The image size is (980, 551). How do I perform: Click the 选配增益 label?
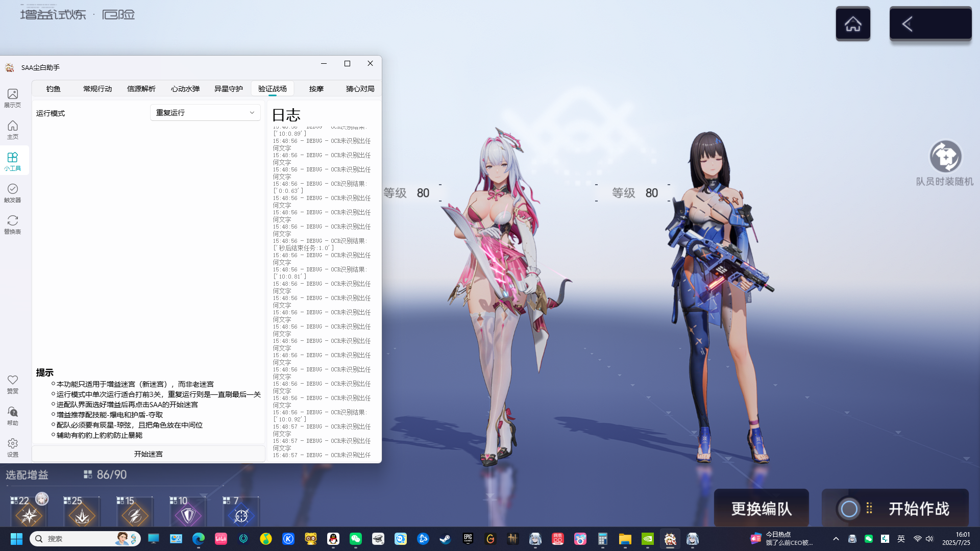click(x=27, y=475)
